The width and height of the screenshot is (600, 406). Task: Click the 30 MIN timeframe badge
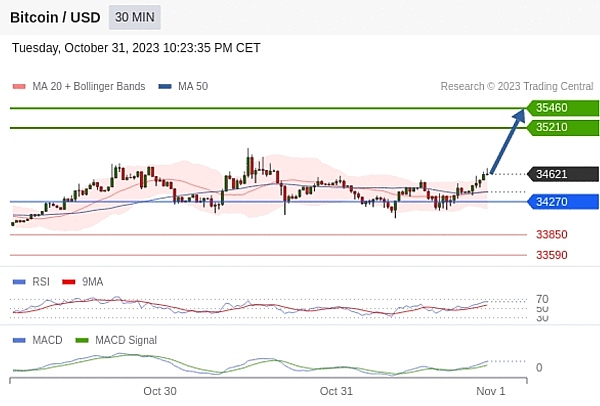[x=134, y=18]
